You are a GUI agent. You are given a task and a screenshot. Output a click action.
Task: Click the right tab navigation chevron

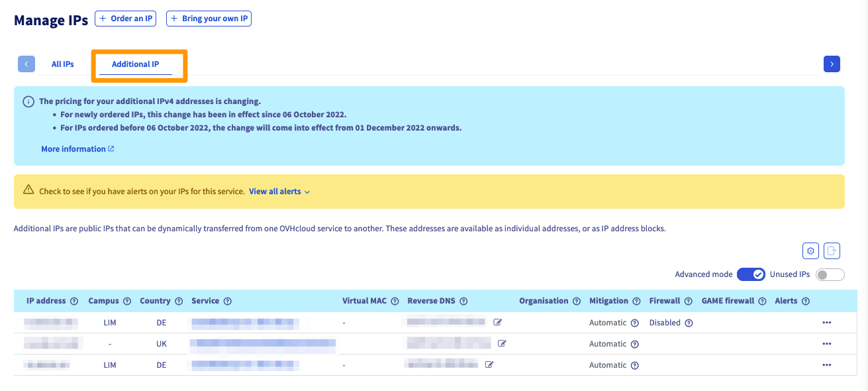tap(832, 64)
